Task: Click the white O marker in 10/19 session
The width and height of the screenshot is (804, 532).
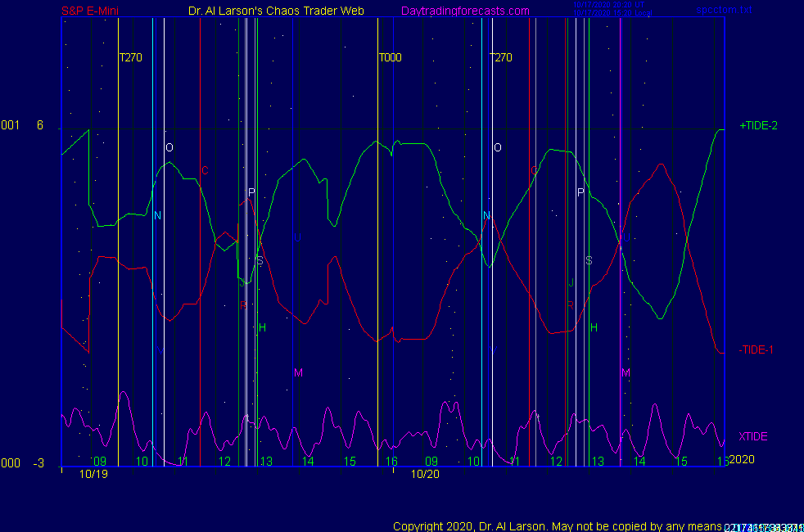Action: (169, 148)
